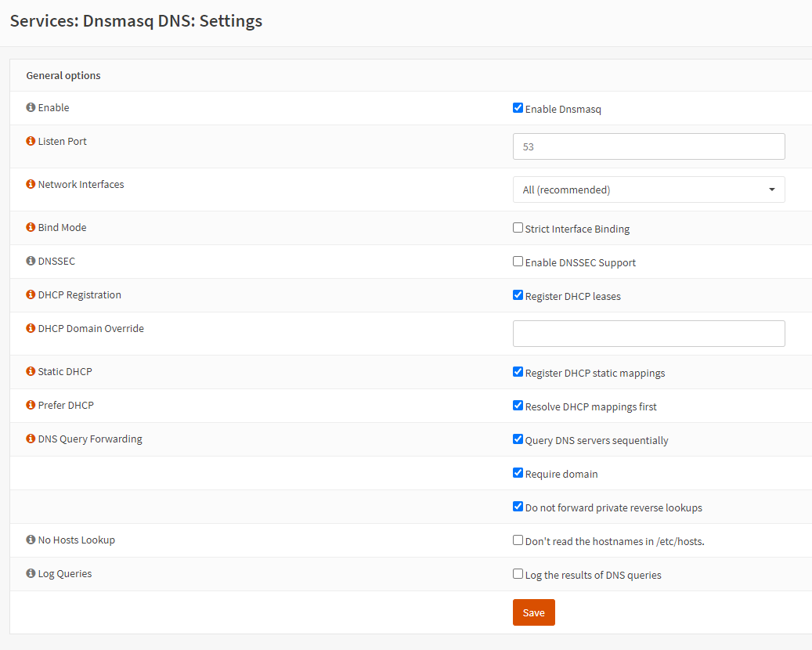Click the info icon next to Enable
The width and height of the screenshot is (812, 650).
[x=31, y=107]
